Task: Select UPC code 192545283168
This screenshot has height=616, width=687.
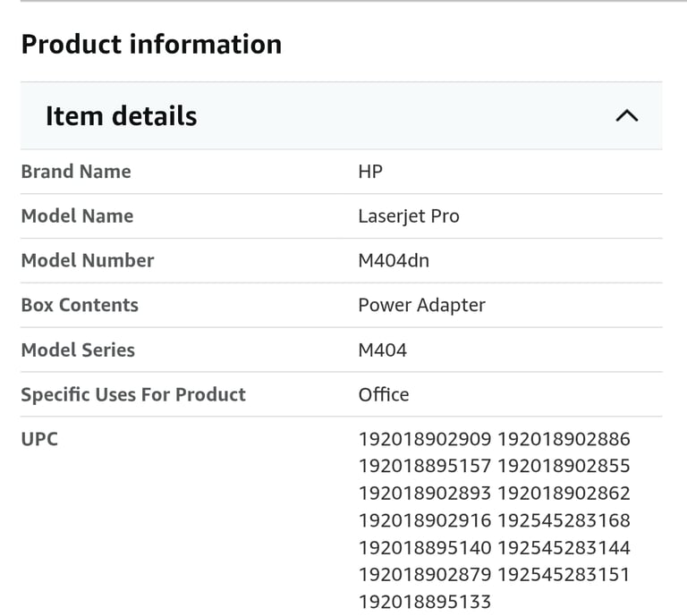Action: coord(564,520)
